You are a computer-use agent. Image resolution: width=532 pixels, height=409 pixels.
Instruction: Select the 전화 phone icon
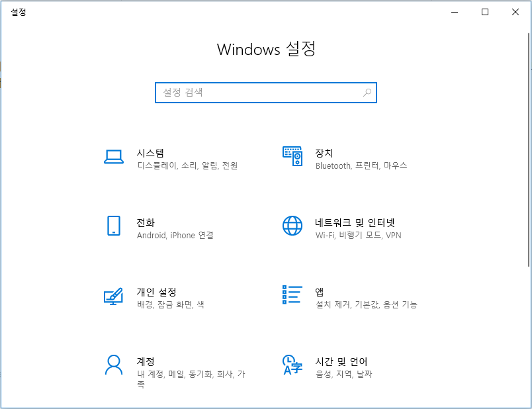pyautogui.click(x=114, y=226)
